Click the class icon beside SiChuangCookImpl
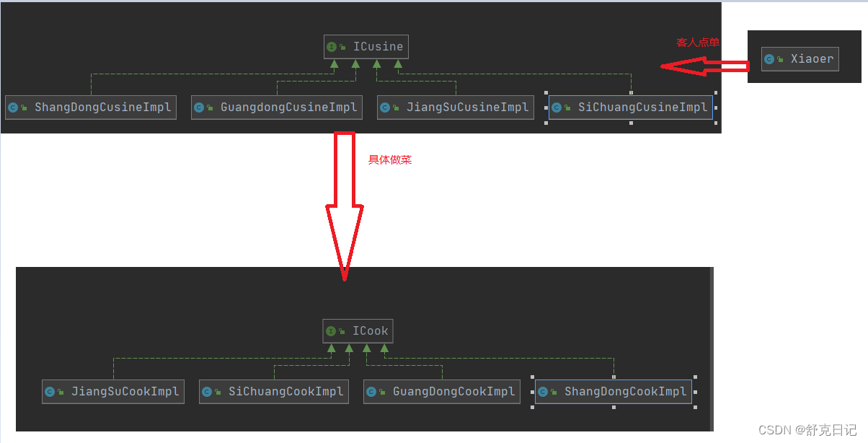Viewport: 868px width, 443px height. pos(207,392)
